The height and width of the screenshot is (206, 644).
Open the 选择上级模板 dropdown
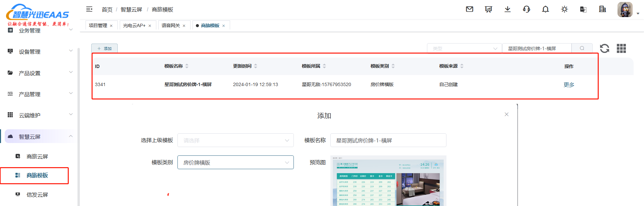[x=235, y=140]
